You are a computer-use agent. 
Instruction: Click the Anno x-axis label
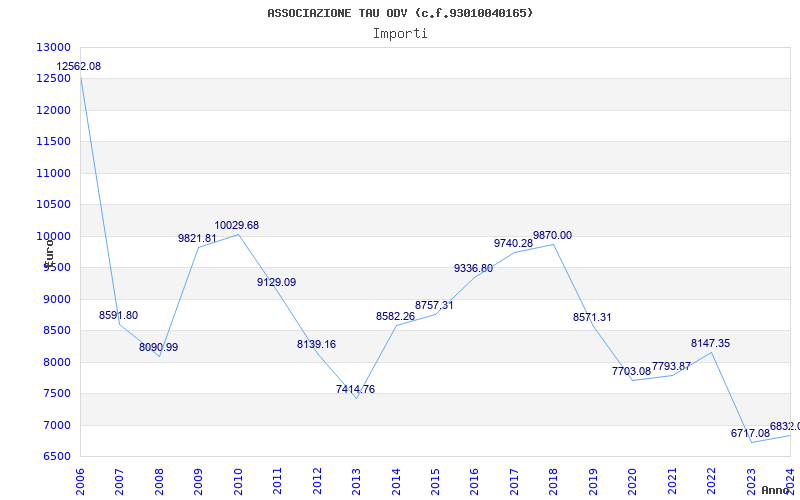pyautogui.click(x=776, y=490)
